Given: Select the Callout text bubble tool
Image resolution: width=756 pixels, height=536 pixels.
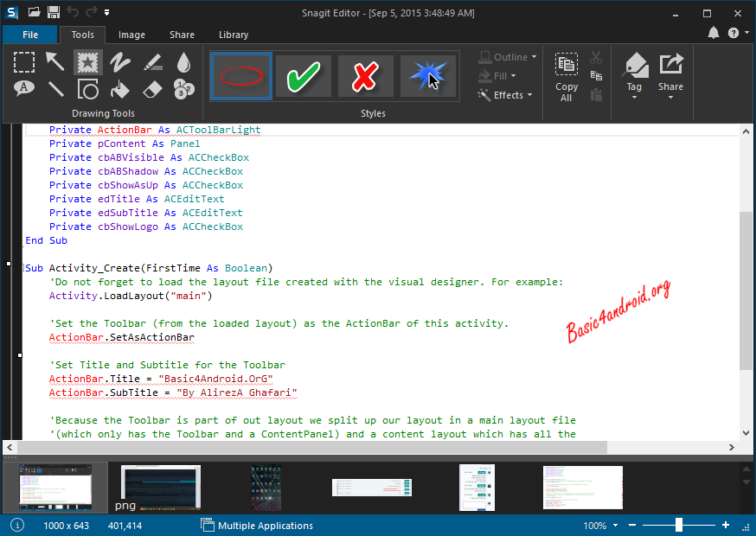Looking at the screenshot, I should 24,88.
